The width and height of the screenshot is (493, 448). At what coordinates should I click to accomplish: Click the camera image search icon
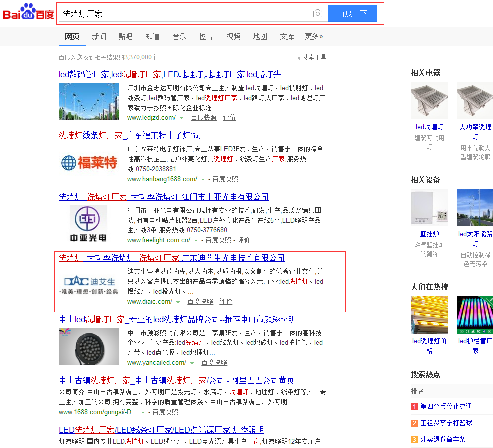(318, 14)
